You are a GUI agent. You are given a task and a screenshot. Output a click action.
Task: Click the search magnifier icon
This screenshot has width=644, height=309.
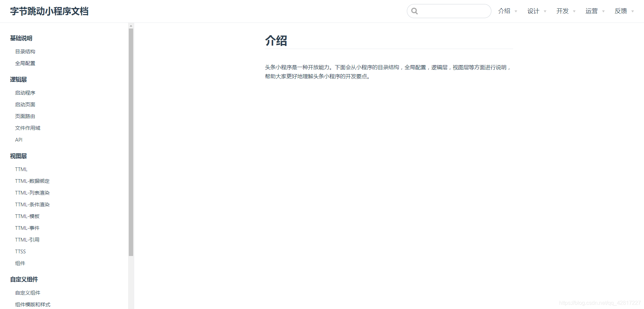[415, 11]
